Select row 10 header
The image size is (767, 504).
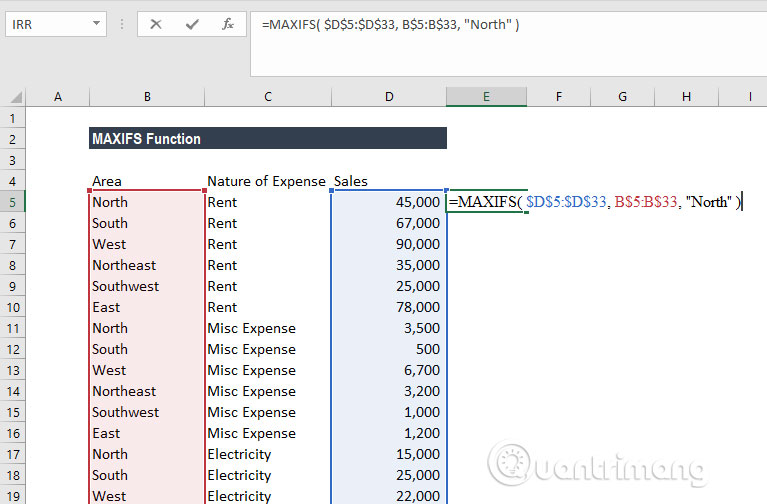click(x=13, y=307)
